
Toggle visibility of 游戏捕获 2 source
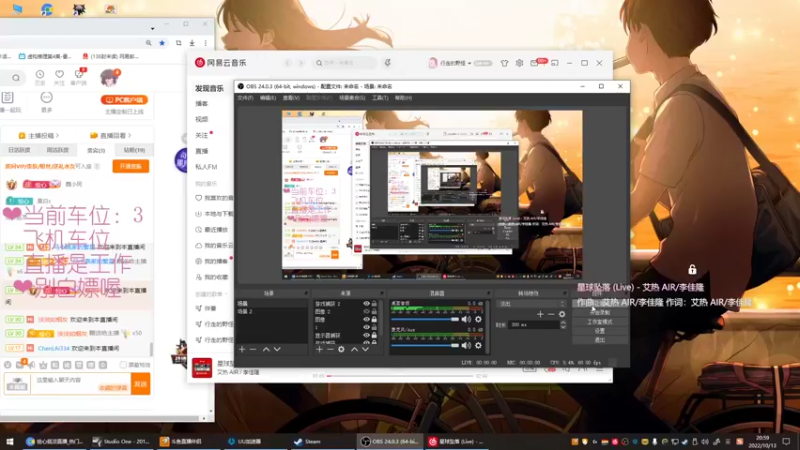pyautogui.click(x=366, y=304)
